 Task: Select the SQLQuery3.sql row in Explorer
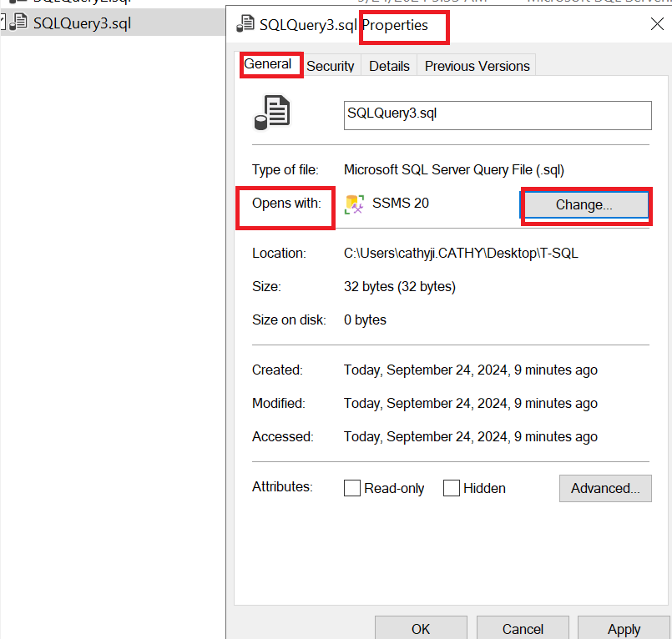pyautogui.click(x=113, y=23)
